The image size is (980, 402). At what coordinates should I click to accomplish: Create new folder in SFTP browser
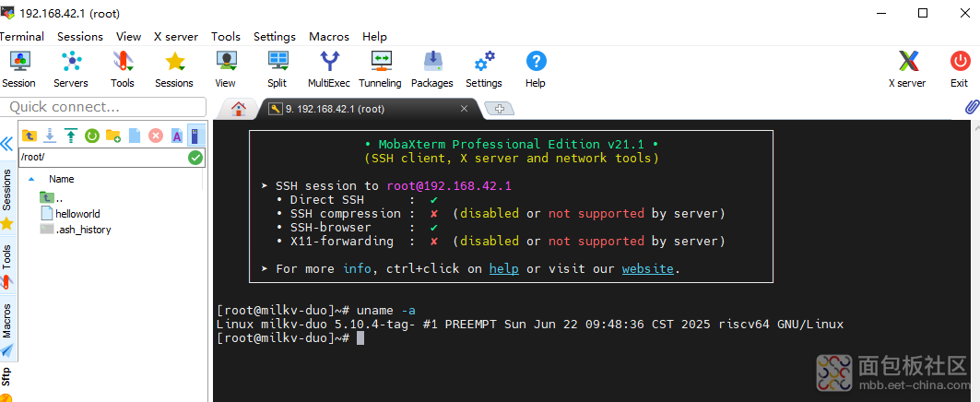click(113, 135)
